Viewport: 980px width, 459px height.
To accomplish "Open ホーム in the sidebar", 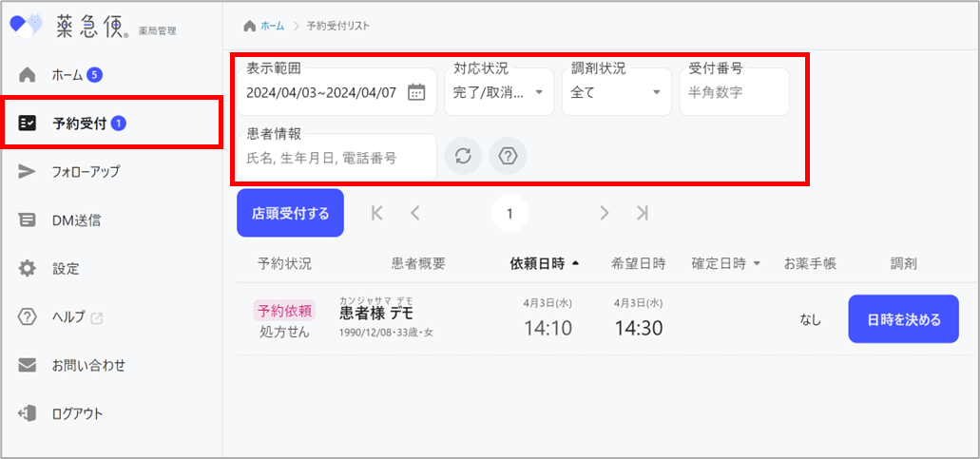I will pyautogui.click(x=67, y=74).
